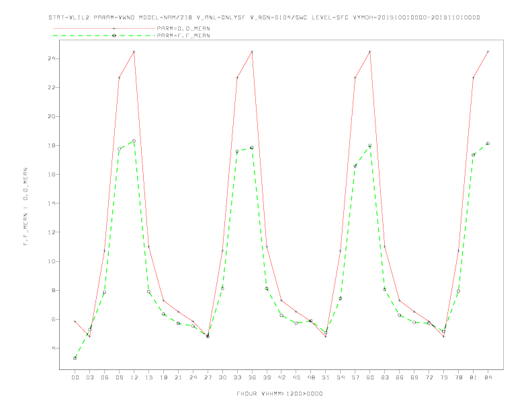Click y-axis tick label 20

(x=52, y=116)
